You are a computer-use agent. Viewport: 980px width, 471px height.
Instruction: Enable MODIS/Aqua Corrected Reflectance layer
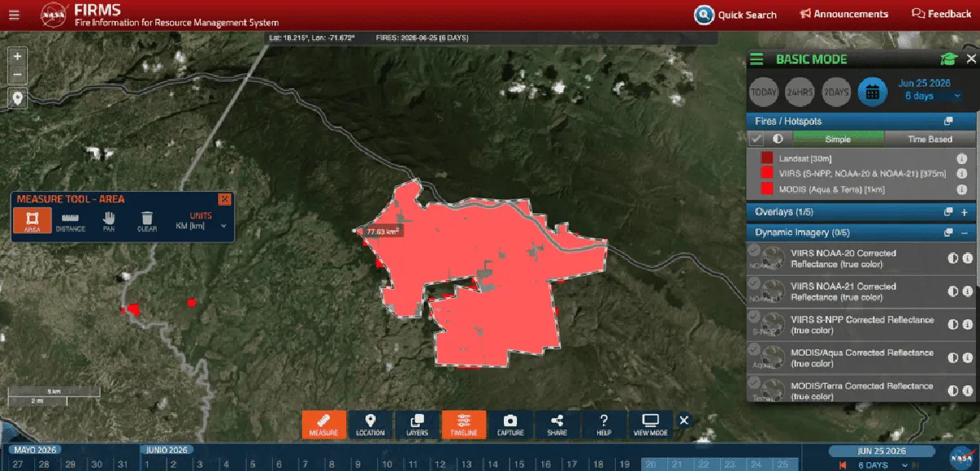(x=754, y=350)
